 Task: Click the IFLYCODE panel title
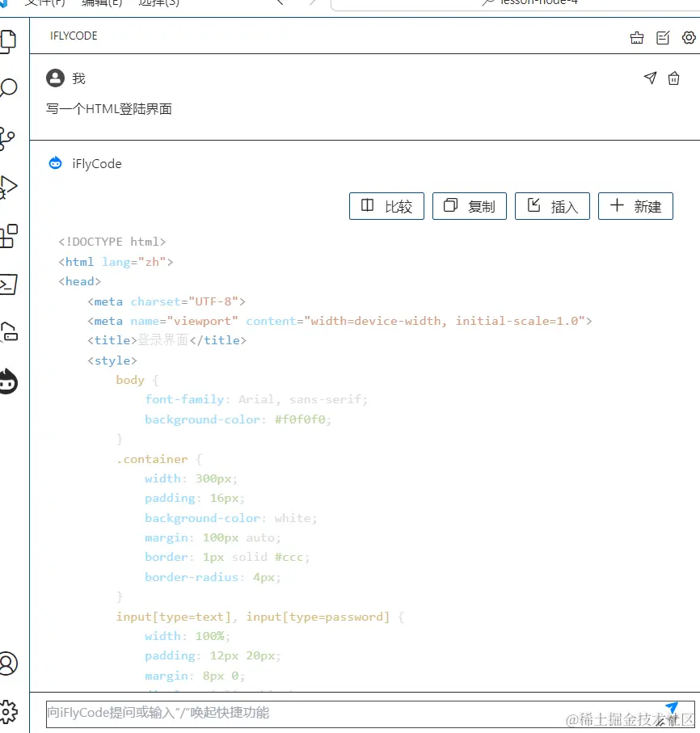pyautogui.click(x=74, y=36)
